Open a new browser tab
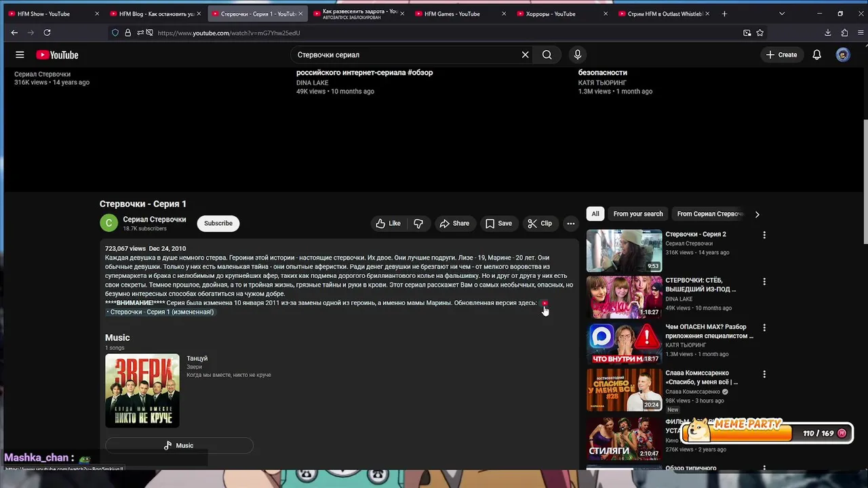The height and width of the screenshot is (488, 868). pos(724,14)
